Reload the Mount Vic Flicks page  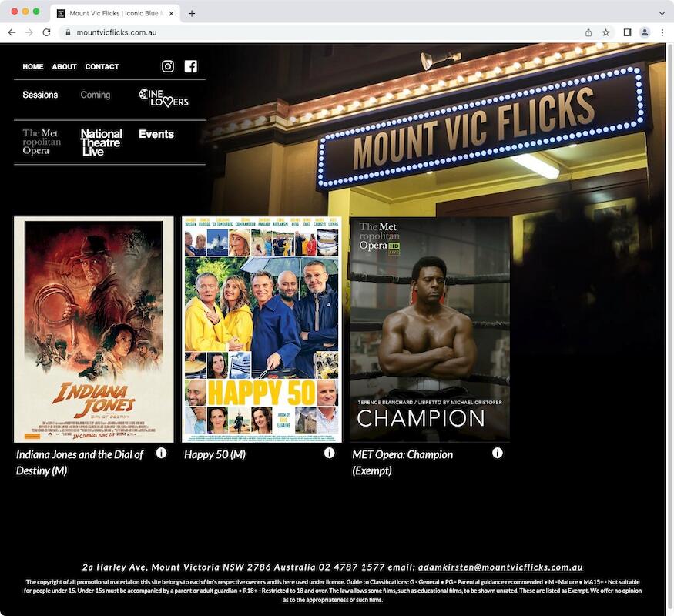pos(46,32)
